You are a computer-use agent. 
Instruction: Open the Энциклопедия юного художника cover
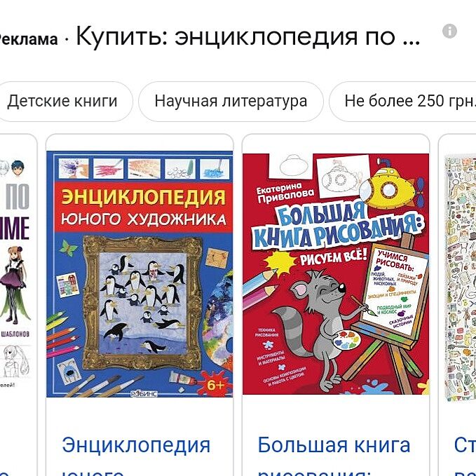pyautogui.click(x=140, y=274)
